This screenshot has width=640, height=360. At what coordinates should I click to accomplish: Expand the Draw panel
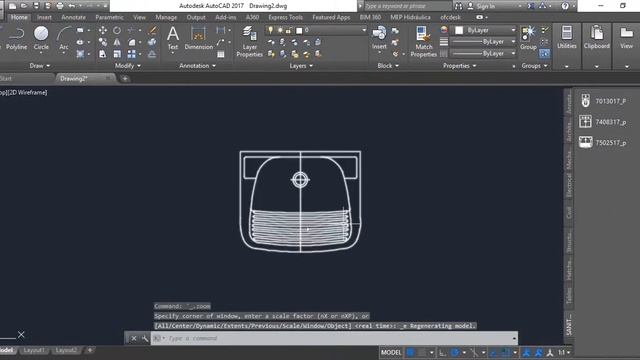[40, 66]
